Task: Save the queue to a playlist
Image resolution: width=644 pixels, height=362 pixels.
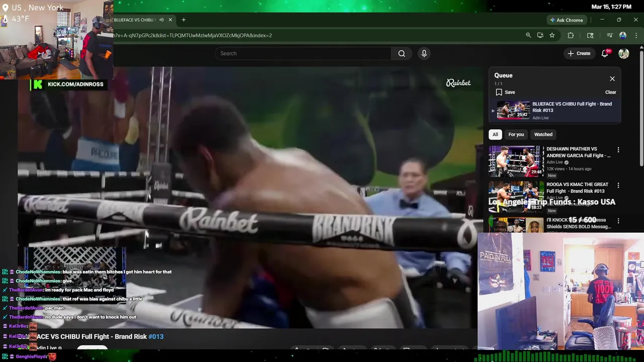Action: tap(505, 92)
